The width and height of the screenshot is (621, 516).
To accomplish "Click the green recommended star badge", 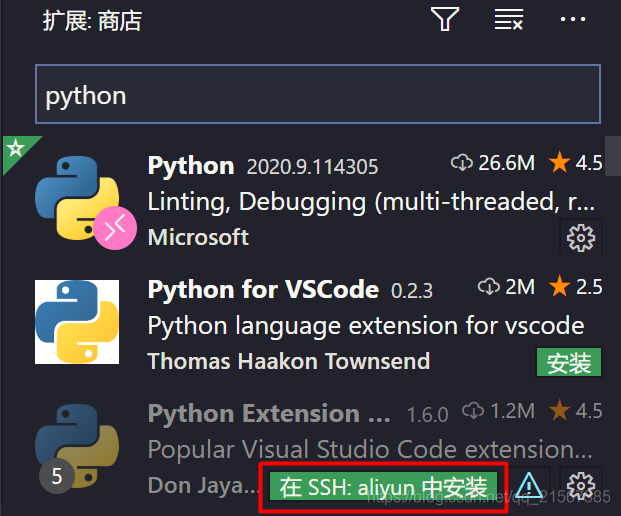I will pos(16,149).
